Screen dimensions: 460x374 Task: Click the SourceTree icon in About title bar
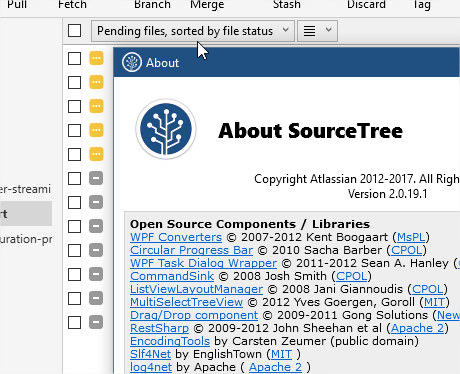point(132,62)
